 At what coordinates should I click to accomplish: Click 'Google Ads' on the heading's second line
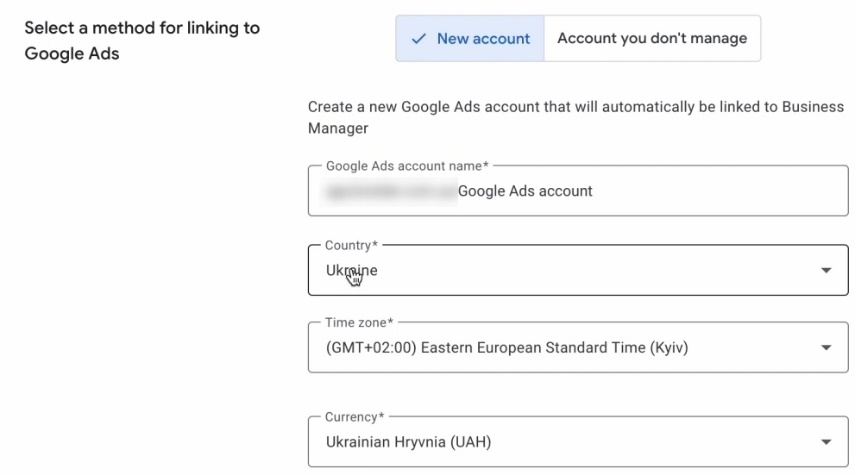pyautogui.click(x=71, y=53)
